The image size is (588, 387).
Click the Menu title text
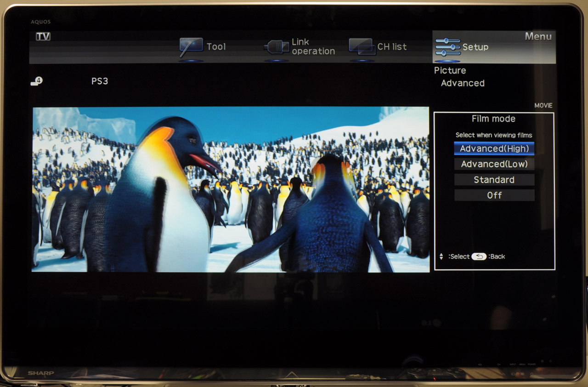pyautogui.click(x=538, y=37)
